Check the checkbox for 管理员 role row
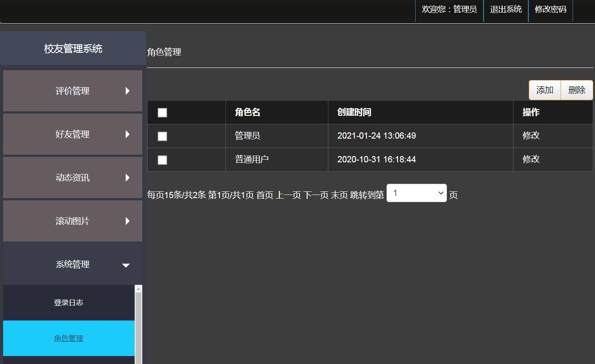The image size is (595, 364). [x=162, y=136]
